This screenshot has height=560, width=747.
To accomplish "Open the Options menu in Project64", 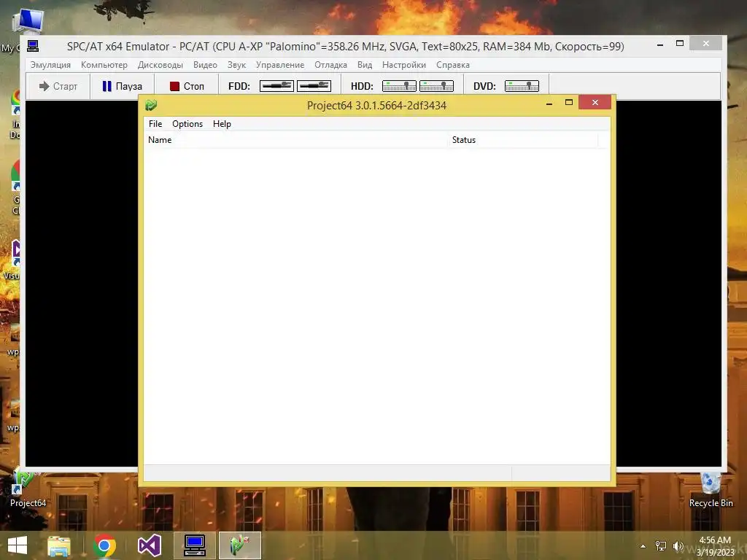I will pyautogui.click(x=187, y=124).
